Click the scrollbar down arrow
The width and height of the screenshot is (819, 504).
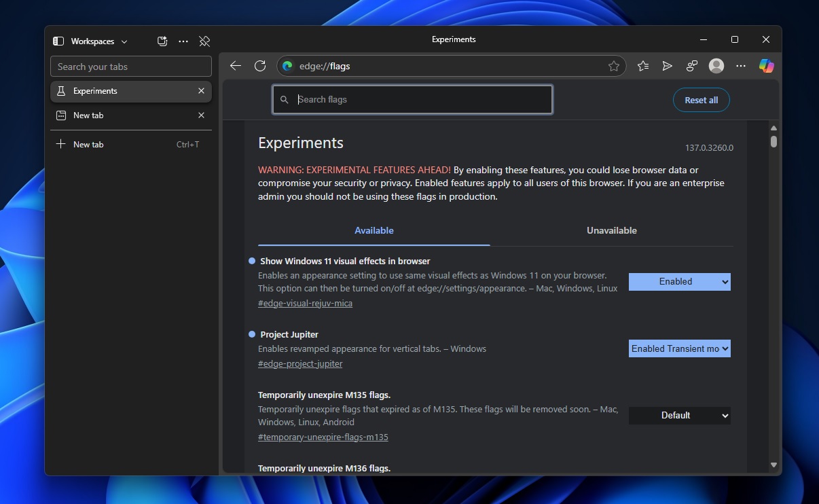[773, 465]
